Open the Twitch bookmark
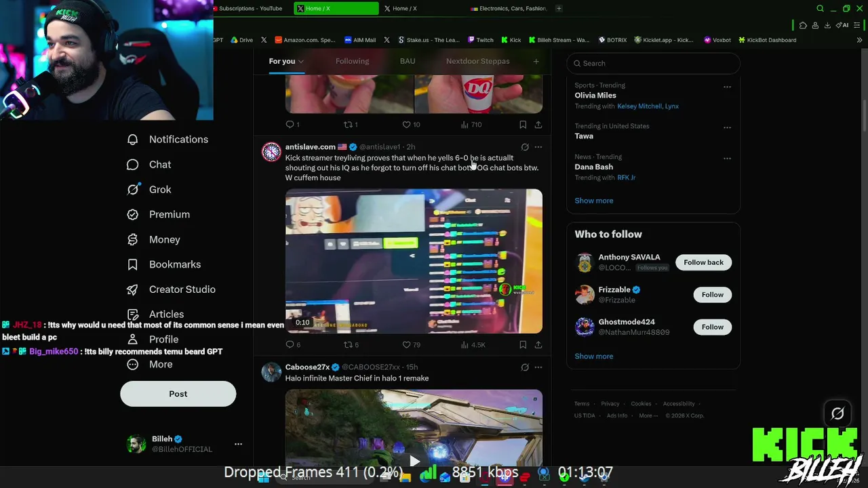The width and height of the screenshot is (868, 488). (x=480, y=40)
